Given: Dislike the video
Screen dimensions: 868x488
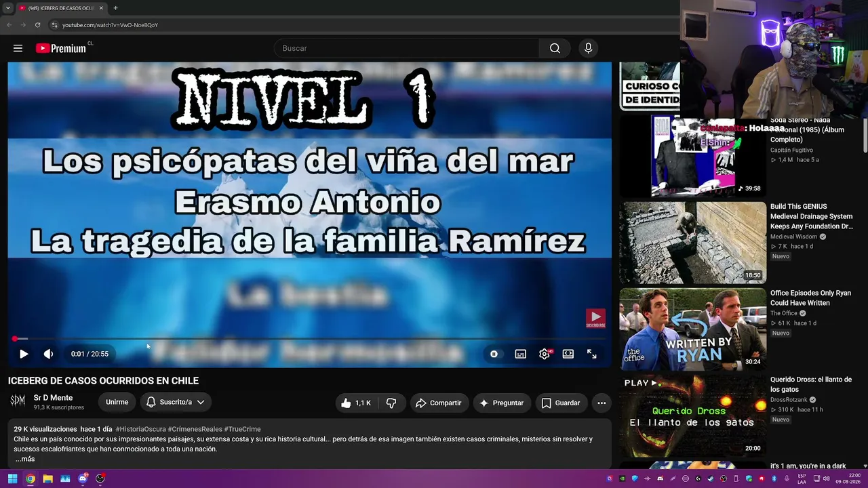Looking at the screenshot, I should [x=391, y=403].
